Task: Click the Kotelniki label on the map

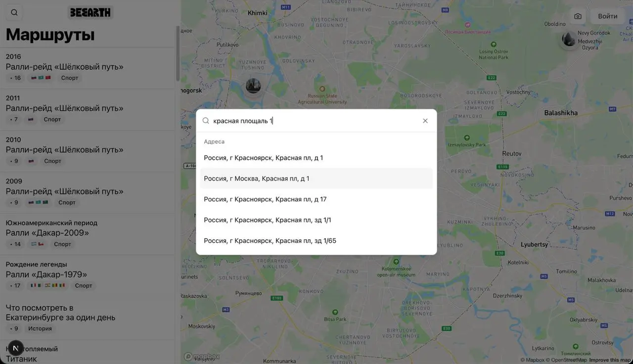Action: [518, 263]
